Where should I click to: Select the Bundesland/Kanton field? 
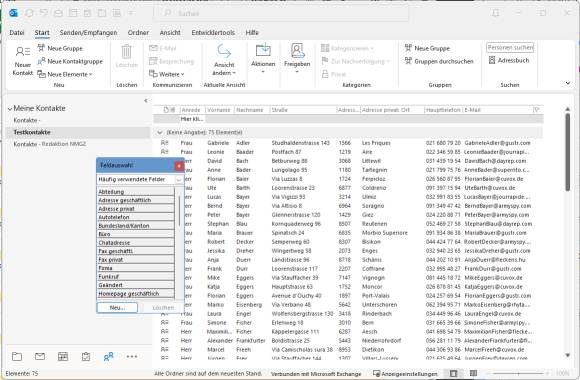pos(135,226)
